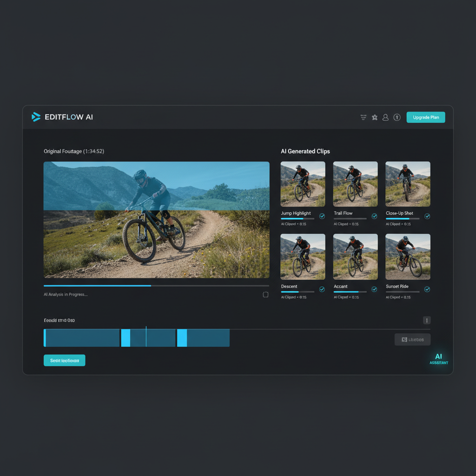This screenshot has width=476, height=476.
Task: Select the star favorites icon in the top bar
Action: tap(375, 117)
